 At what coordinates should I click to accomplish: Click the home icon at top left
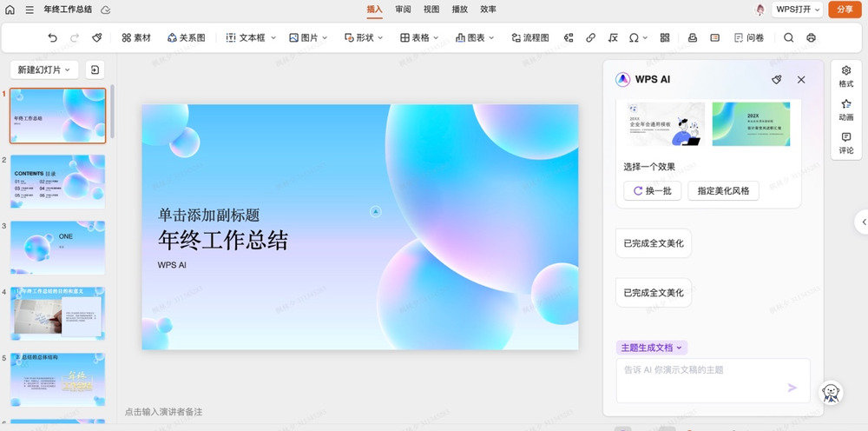pyautogui.click(x=10, y=10)
